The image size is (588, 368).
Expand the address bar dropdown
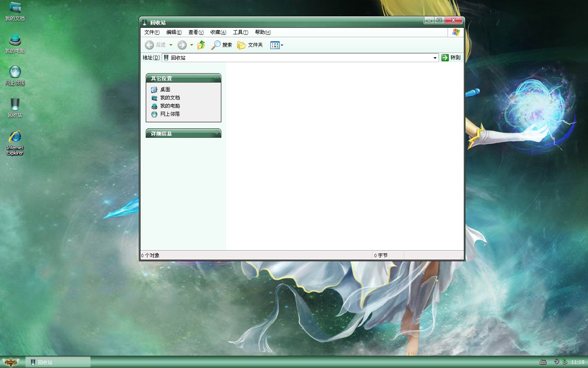[435, 58]
